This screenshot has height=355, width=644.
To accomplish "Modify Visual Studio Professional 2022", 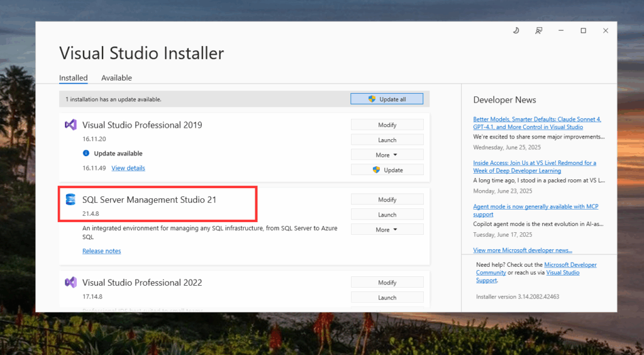I will (387, 283).
